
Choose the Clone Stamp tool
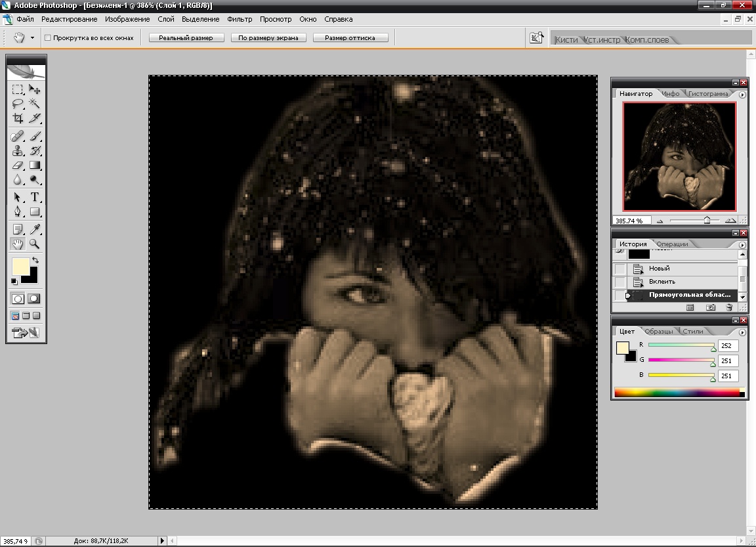tap(18, 150)
